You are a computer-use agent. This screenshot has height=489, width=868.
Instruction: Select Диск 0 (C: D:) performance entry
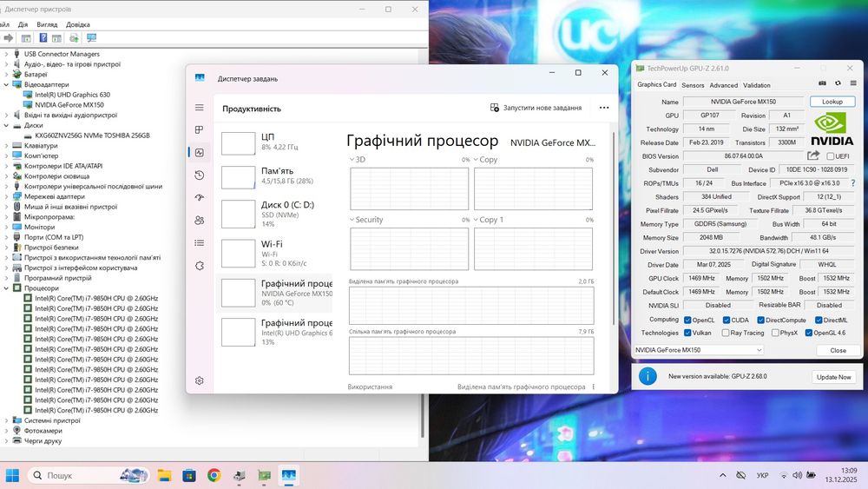coord(276,215)
